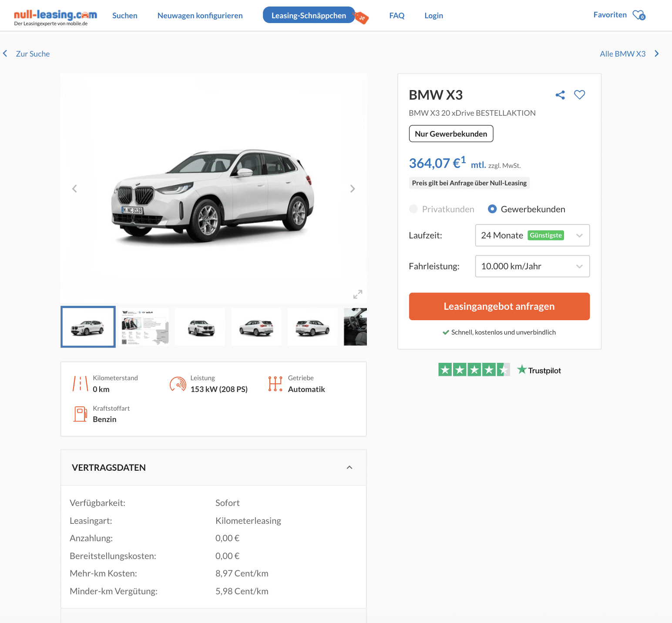Select the Privatkunden radio option

414,209
